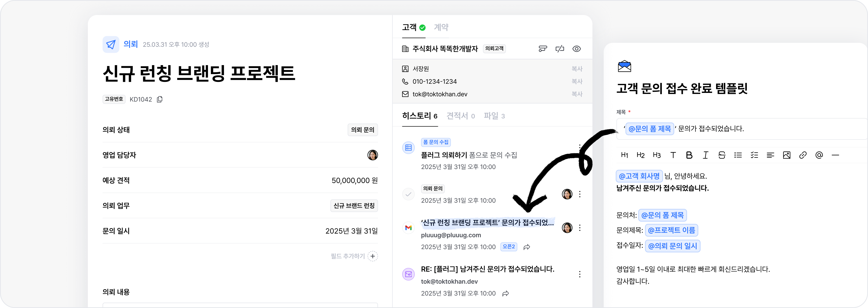This screenshot has width=868, height=308.
Task: Click the add field plus icon
Action: point(373,256)
